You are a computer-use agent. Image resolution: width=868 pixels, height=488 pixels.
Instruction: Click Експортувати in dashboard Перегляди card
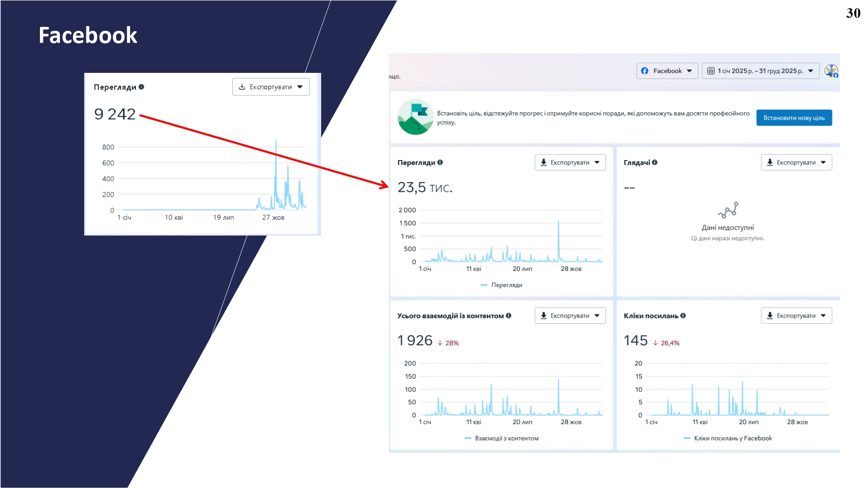coord(570,163)
